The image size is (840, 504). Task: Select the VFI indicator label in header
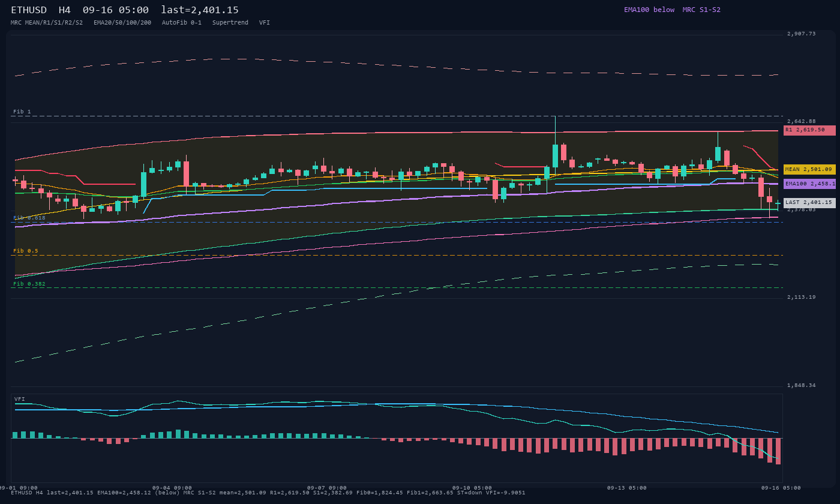click(265, 23)
